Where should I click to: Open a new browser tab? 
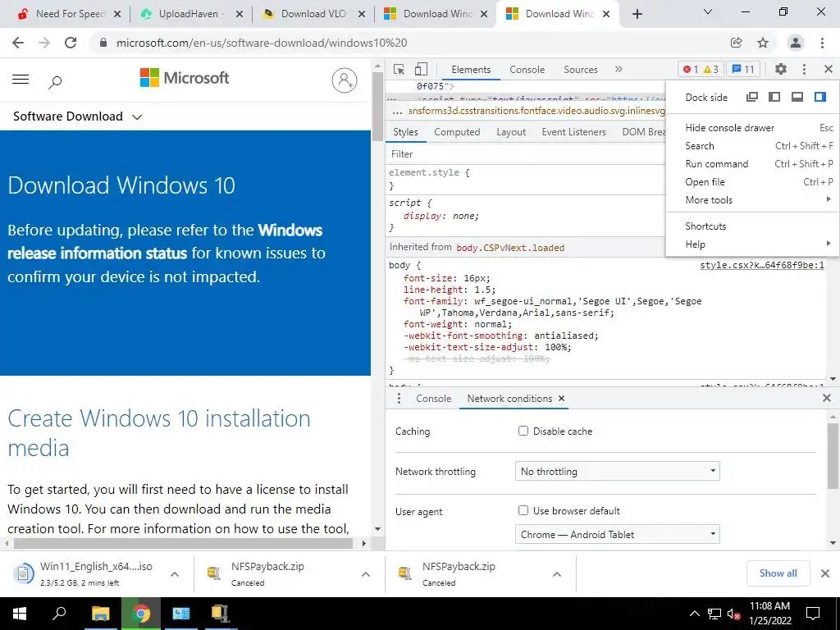(x=637, y=15)
